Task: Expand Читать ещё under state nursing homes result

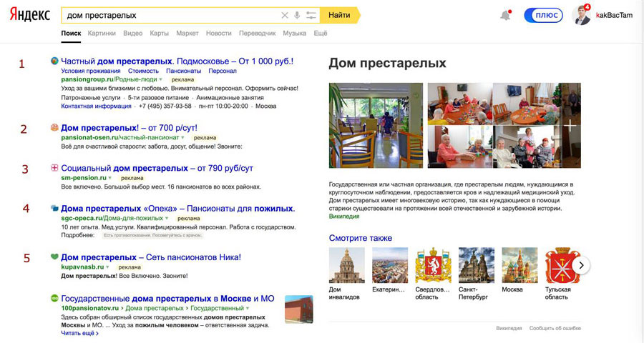Action: point(79,333)
